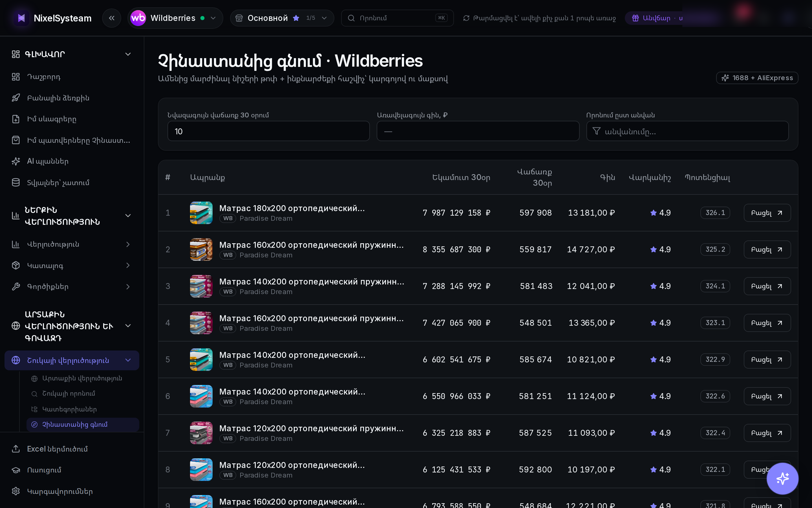The image size is (812, 508).
Task: Click the funnel filter icon in name search
Action: 596,131
